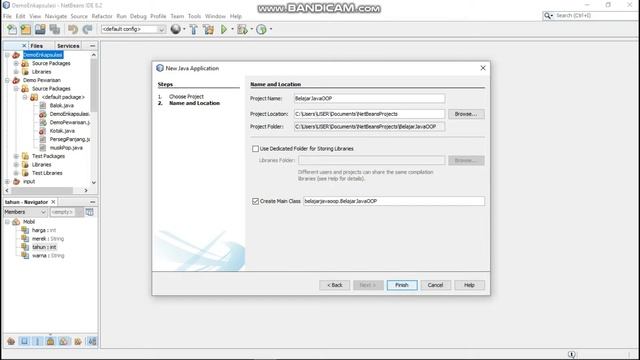Open dropdown arrow next to Debug Project

(x=251, y=29)
